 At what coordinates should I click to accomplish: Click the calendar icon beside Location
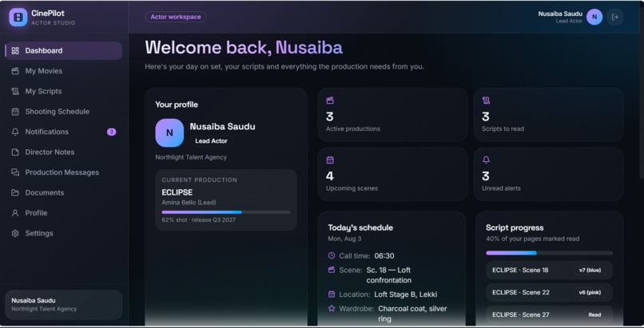click(332, 294)
